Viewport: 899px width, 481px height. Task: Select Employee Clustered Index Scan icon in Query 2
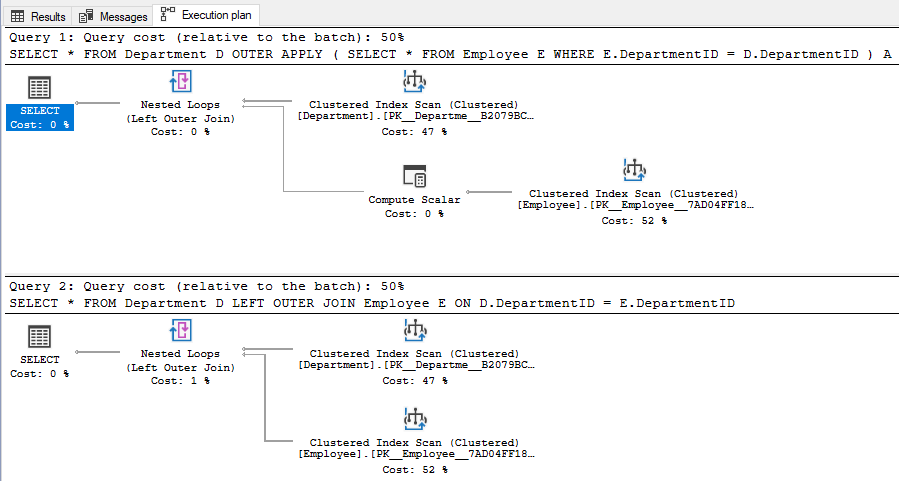(415, 419)
